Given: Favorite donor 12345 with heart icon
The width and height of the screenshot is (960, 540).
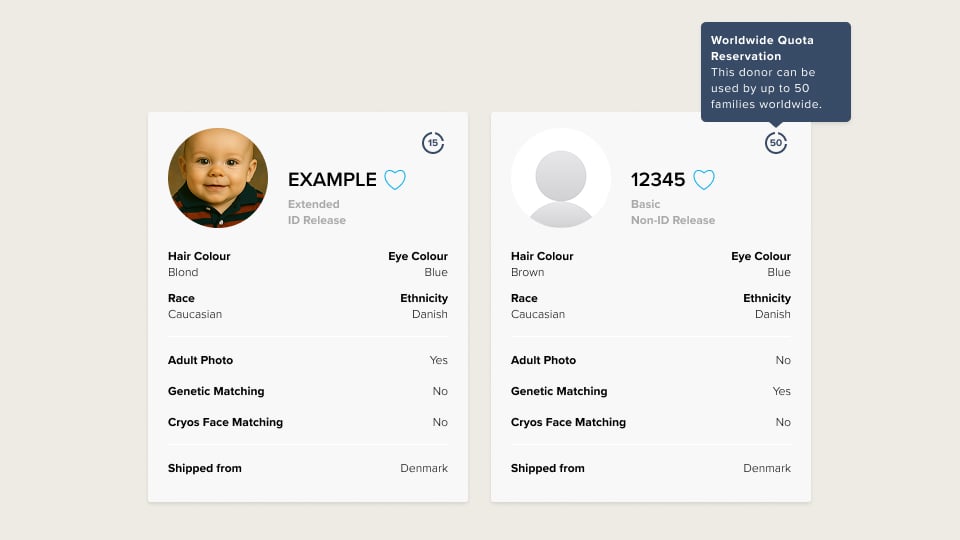Looking at the screenshot, I should (x=703, y=179).
